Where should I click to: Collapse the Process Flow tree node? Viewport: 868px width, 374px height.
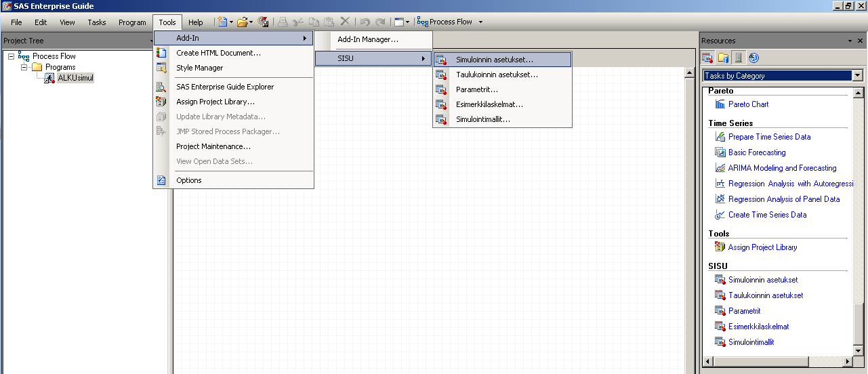[x=12, y=56]
